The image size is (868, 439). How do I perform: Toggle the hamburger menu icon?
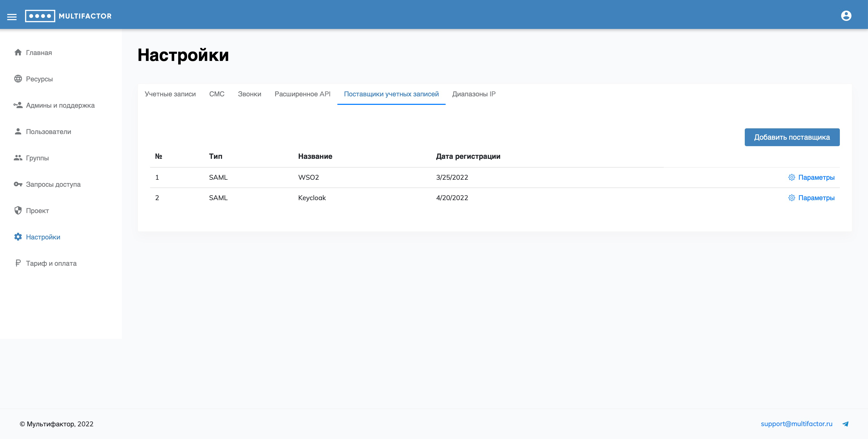pyautogui.click(x=12, y=17)
